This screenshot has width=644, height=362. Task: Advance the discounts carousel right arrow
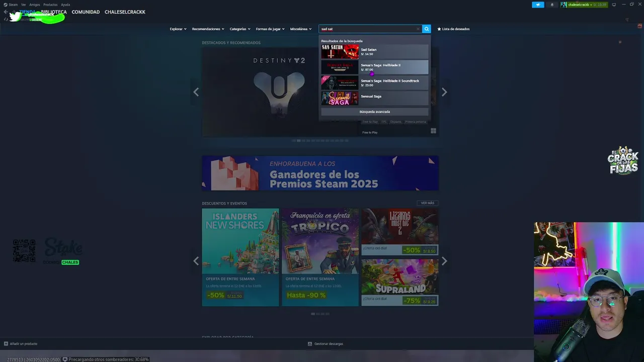[x=444, y=261]
